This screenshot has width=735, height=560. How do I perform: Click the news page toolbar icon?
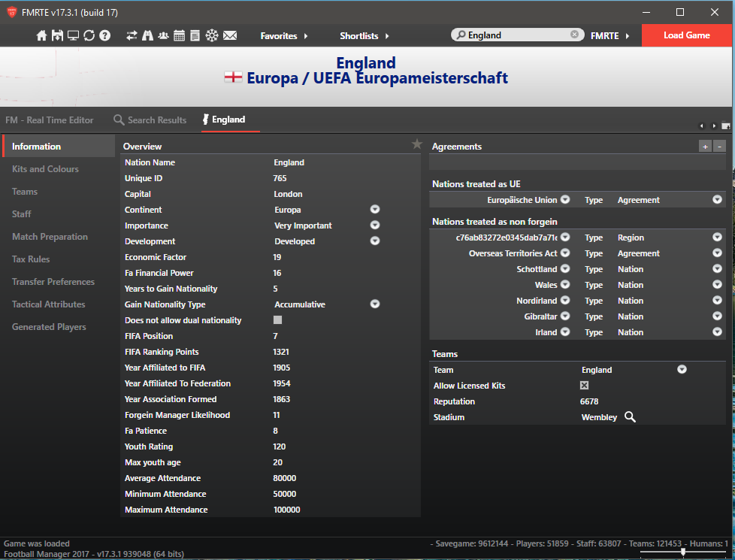click(x=195, y=35)
